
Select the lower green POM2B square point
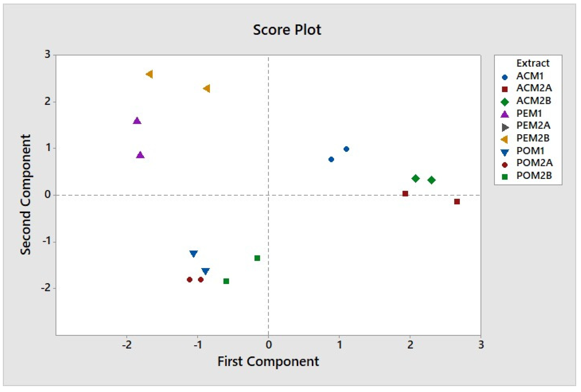point(226,281)
